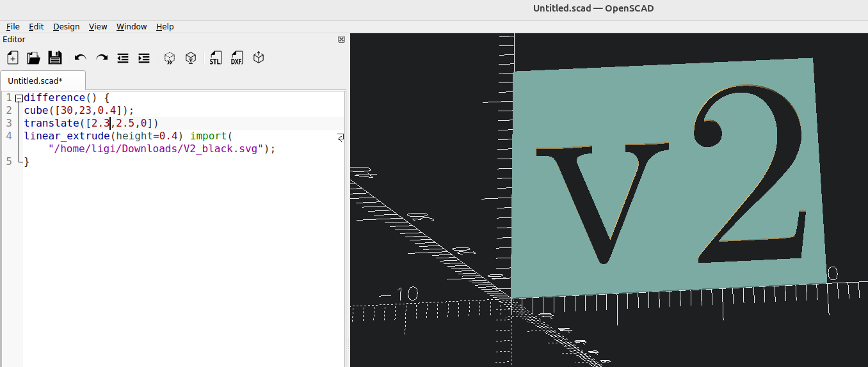Open the View menu
The height and width of the screenshot is (367, 868).
click(98, 26)
